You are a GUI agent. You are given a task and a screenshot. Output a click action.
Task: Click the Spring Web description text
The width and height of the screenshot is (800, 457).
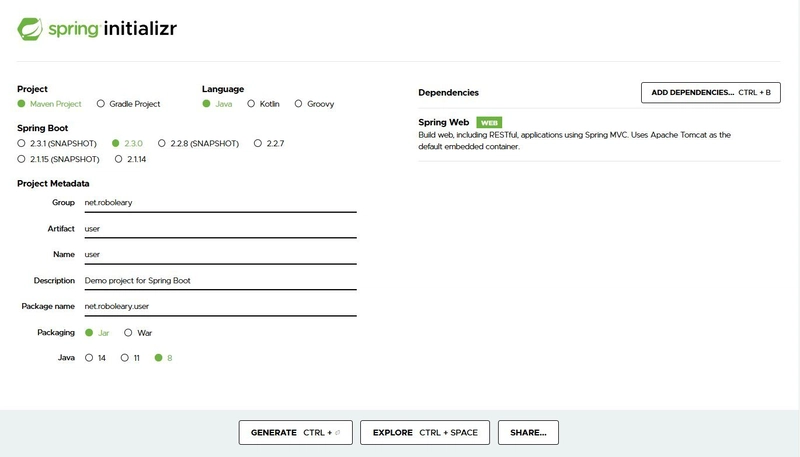click(574, 141)
